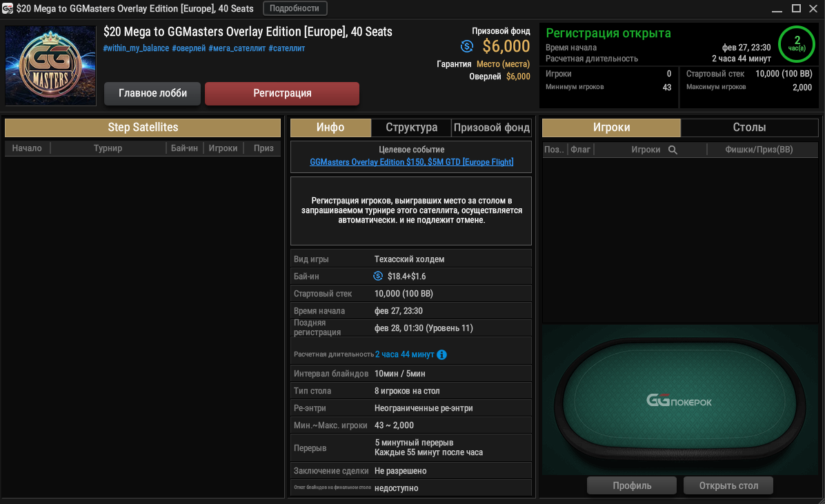Select the Игроки tab

pos(611,128)
